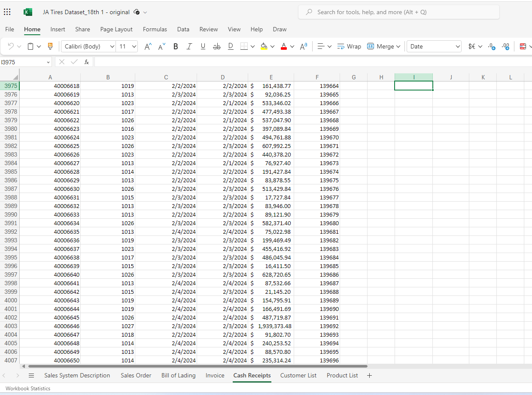Add a new sheet with plus button
Image resolution: width=532 pixels, height=395 pixels.
(369, 375)
